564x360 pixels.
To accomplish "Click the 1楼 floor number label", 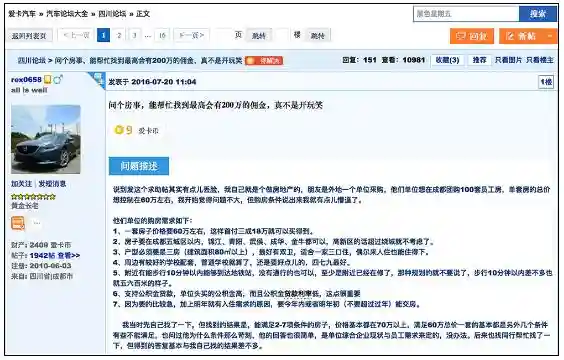I will click(x=546, y=82).
